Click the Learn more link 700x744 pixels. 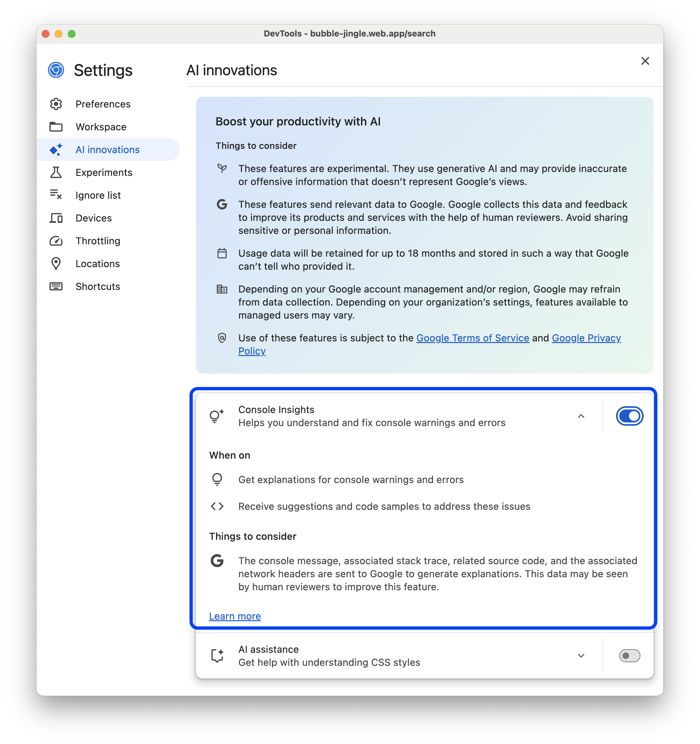point(235,616)
